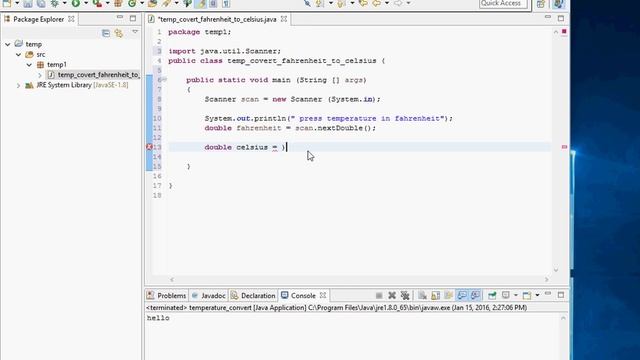
Task: Click the Quick Access search field
Action: [503, 4]
